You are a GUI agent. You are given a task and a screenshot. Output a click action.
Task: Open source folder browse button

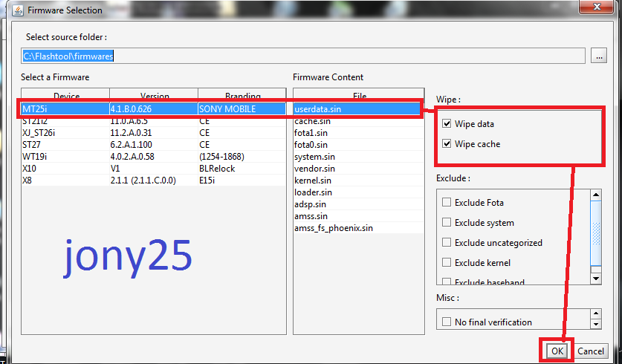tap(599, 56)
